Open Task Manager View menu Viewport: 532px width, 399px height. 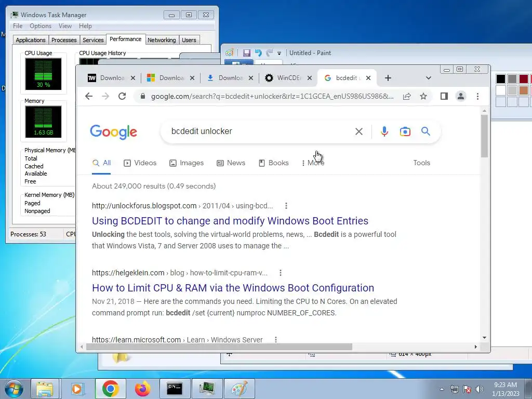65,26
